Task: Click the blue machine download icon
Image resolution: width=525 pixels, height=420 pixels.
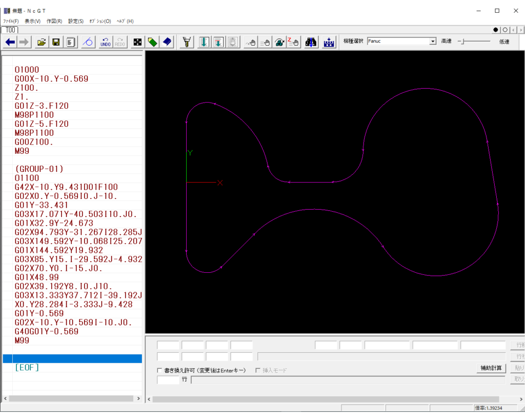Action: click(x=329, y=42)
